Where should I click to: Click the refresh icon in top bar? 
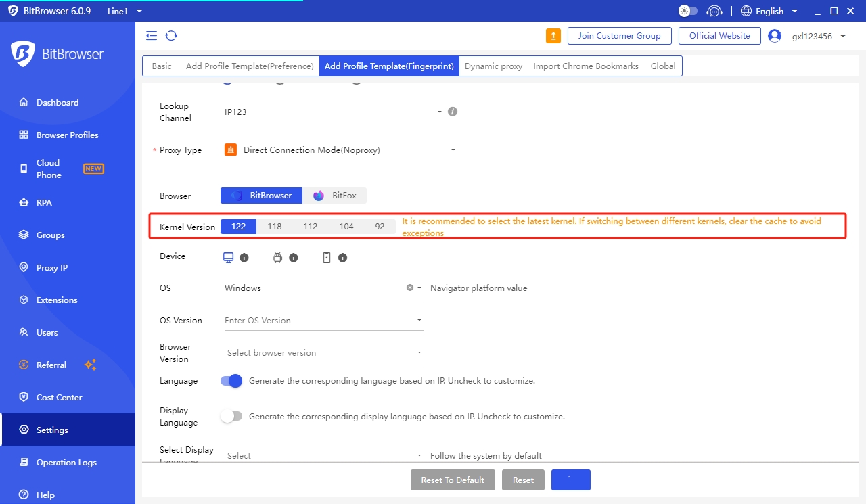(x=171, y=36)
